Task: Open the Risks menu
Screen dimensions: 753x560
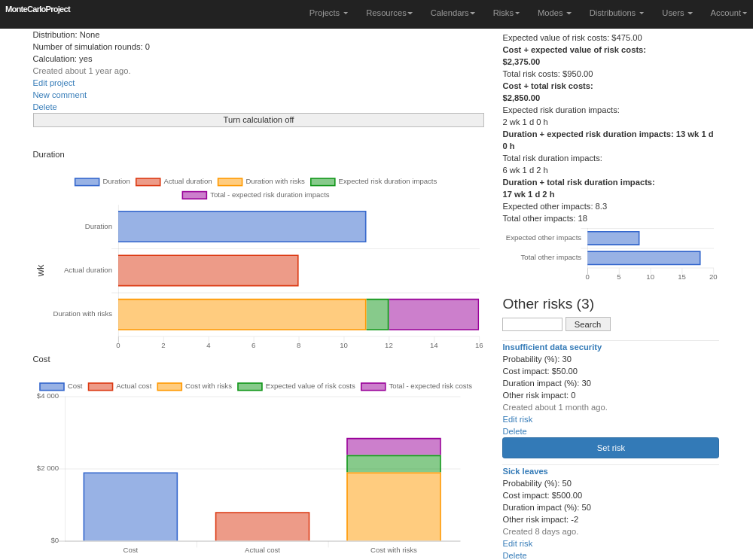Action: click(x=506, y=13)
